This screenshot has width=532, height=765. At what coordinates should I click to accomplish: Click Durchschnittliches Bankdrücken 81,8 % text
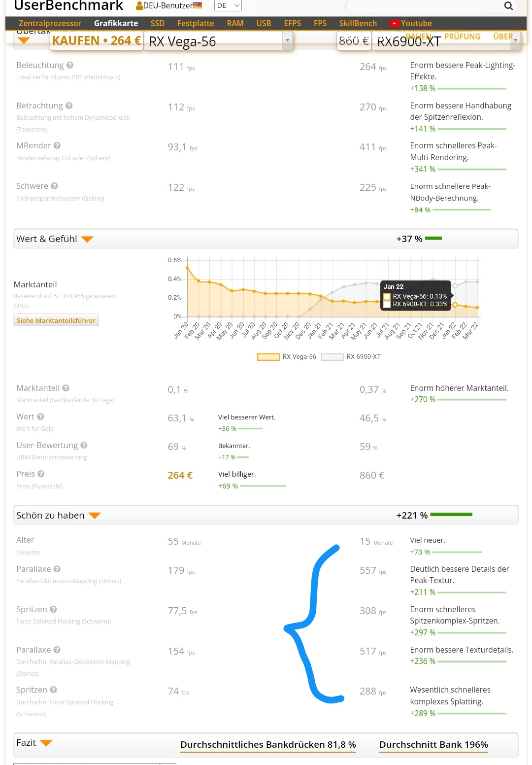click(268, 744)
